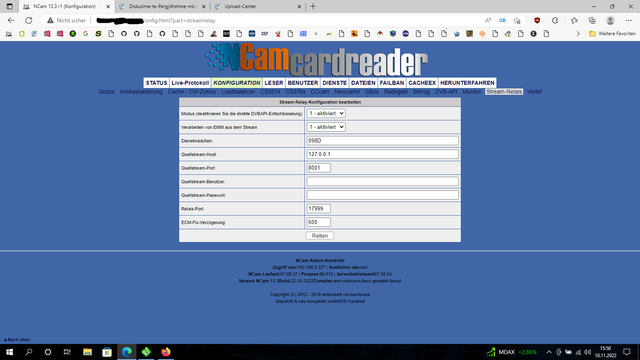Show hidden system tray icons
640x360 pixels.
(x=549, y=352)
